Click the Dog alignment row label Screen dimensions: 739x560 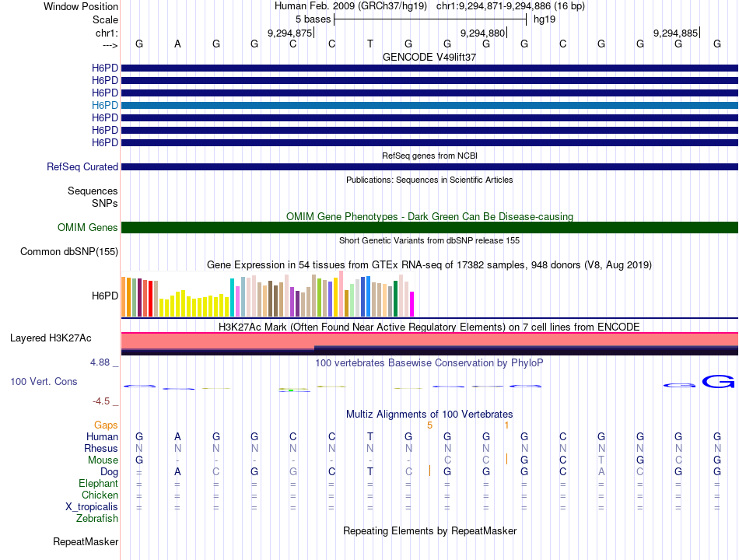[109, 472]
